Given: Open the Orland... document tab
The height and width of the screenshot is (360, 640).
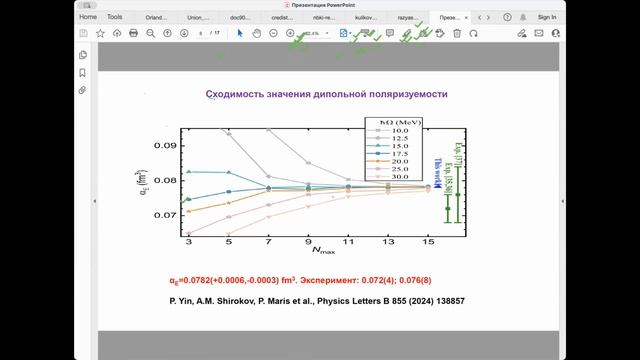Looking at the screenshot, I should pyautogui.click(x=156, y=18).
